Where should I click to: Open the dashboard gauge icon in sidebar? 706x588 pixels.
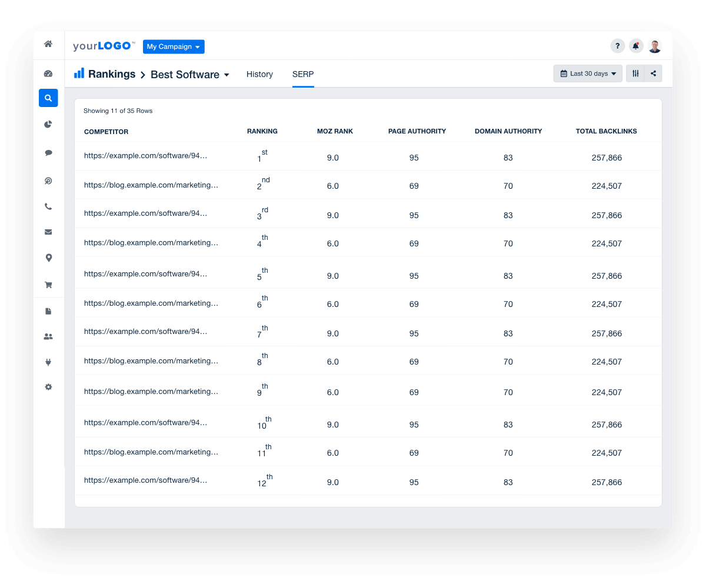click(48, 73)
